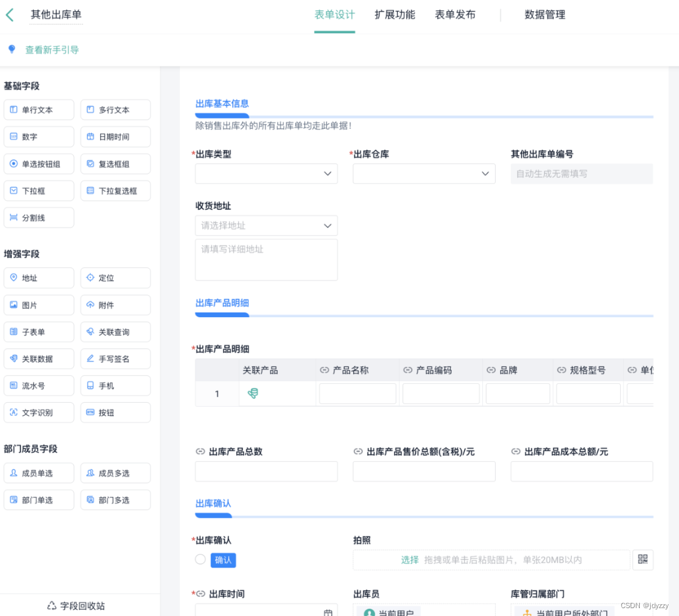The height and width of the screenshot is (616, 679).
Task: Click the 规格型号 cell in row 1
Action: coord(588,394)
